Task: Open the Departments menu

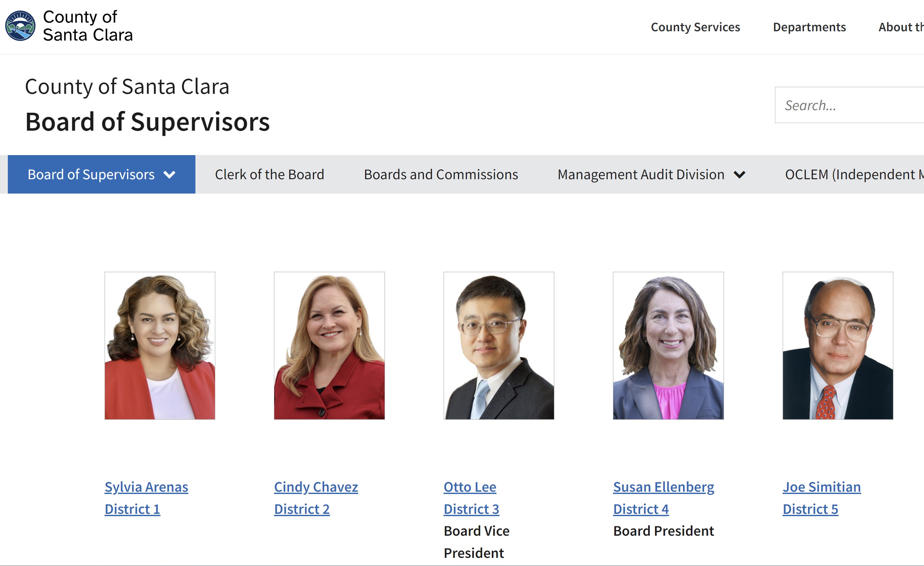Action: 810,27
